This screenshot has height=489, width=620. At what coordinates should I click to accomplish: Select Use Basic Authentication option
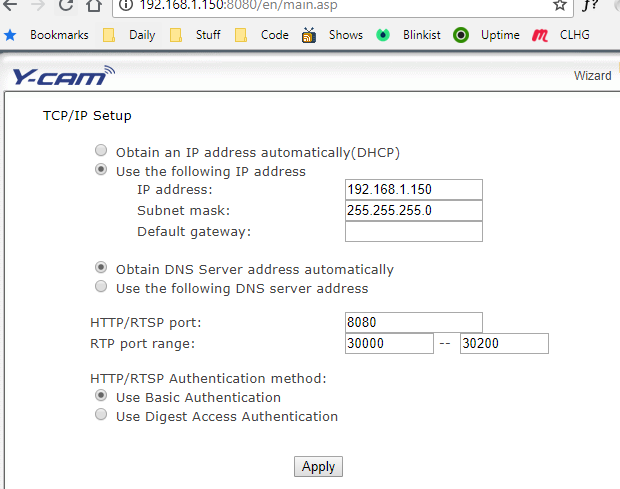click(x=101, y=397)
